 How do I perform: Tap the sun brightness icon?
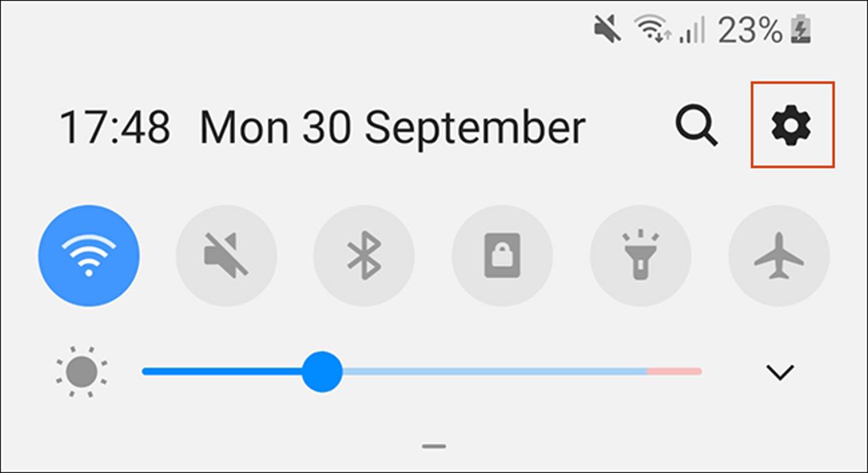pyautogui.click(x=81, y=371)
